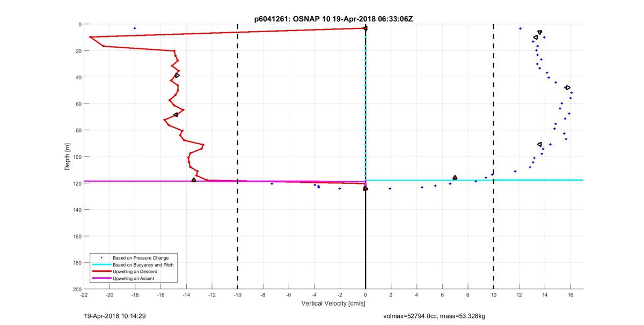Click the timestamp 19-Apr-2018 10:14:29
The image size is (644, 325).
(115, 316)
